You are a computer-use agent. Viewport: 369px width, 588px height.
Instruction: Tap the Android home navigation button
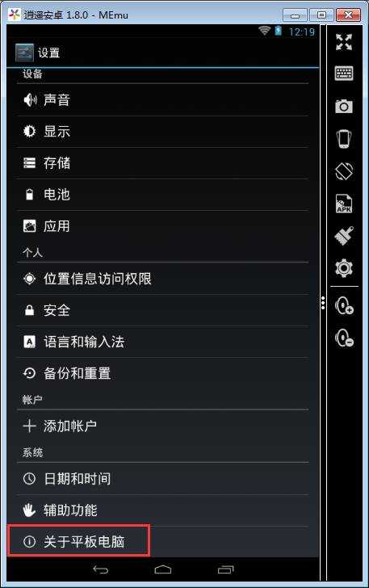click(163, 569)
